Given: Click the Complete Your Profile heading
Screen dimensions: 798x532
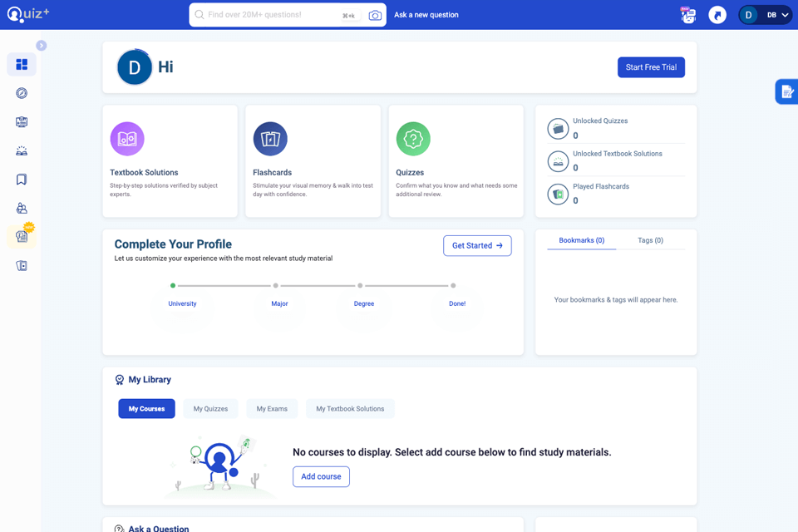Looking at the screenshot, I should (173, 244).
